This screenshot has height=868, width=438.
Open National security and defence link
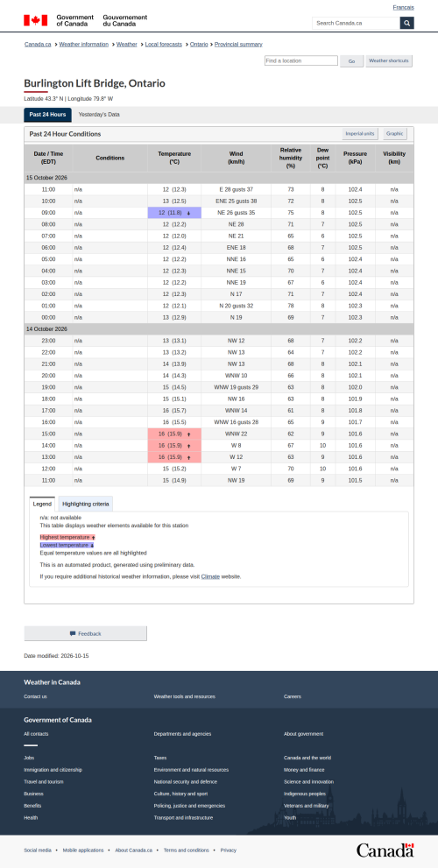point(186,781)
